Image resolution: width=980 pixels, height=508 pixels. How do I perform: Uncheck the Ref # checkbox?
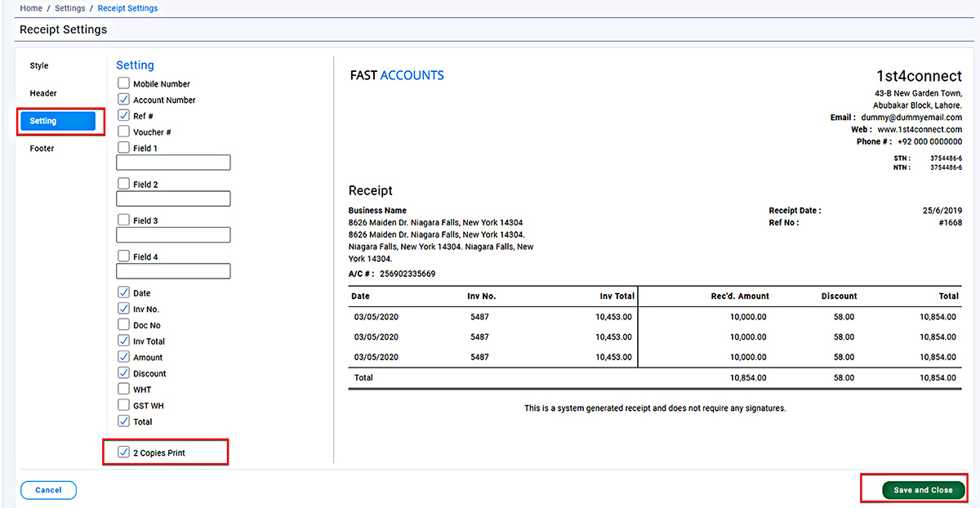click(x=124, y=116)
